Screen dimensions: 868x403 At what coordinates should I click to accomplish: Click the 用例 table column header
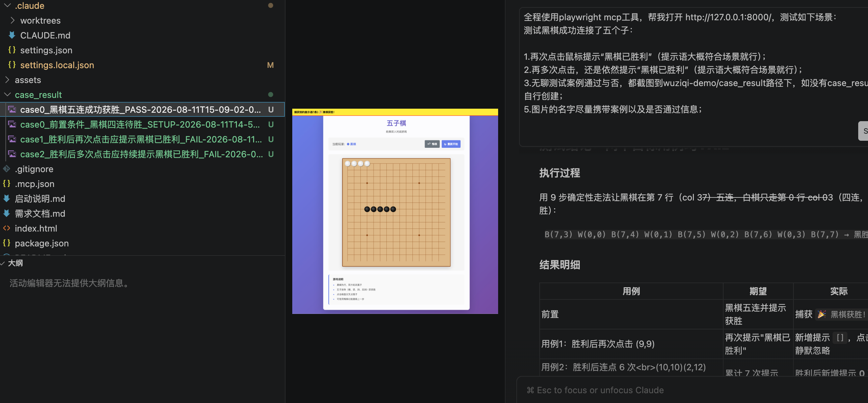[631, 291]
